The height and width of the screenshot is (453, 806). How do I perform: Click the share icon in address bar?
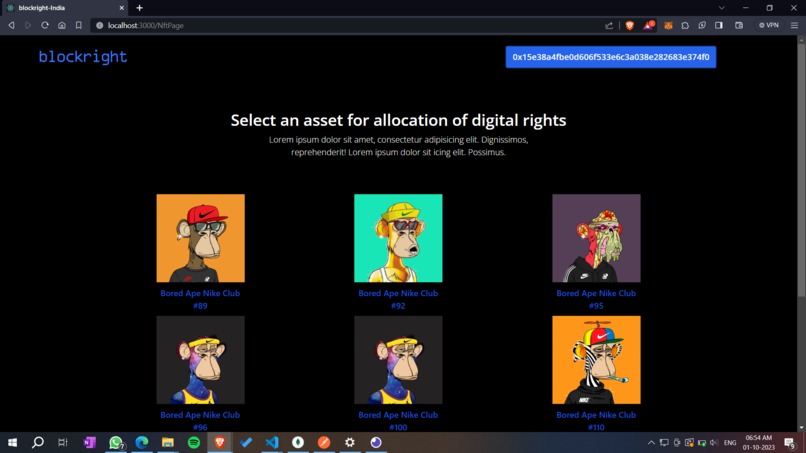click(x=609, y=25)
